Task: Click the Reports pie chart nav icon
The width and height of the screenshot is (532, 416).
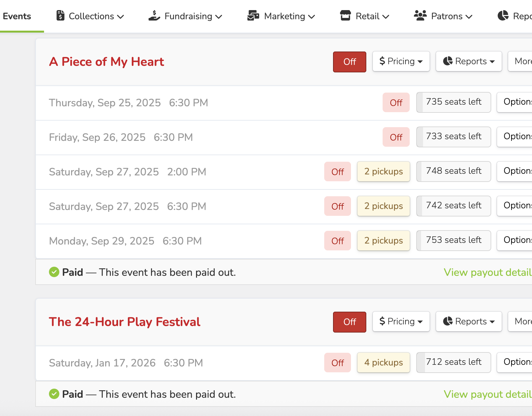Action: [503, 15]
